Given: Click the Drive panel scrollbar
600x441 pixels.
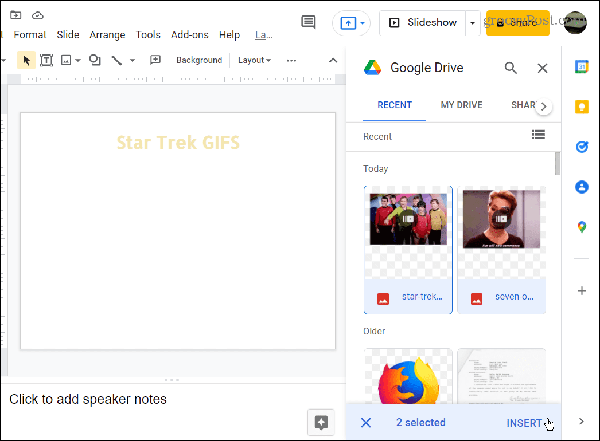Looking at the screenshot, I should [x=557, y=163].
